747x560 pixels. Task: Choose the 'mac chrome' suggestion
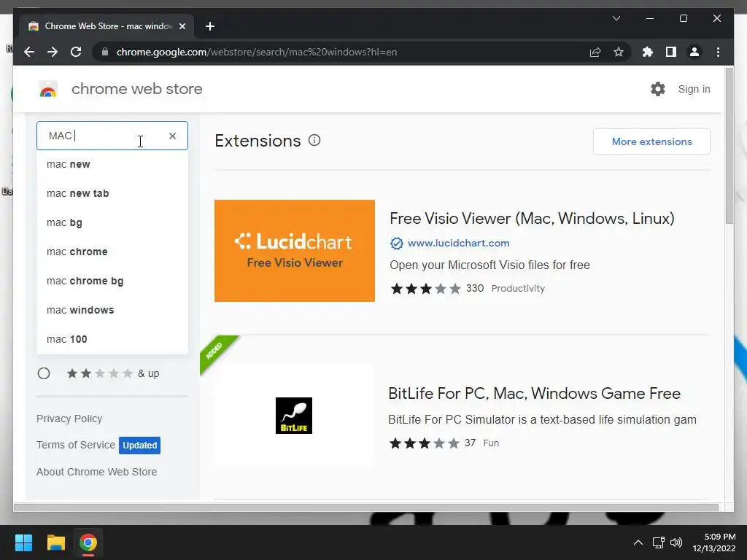pyautogui.click(x=112, y=252)
